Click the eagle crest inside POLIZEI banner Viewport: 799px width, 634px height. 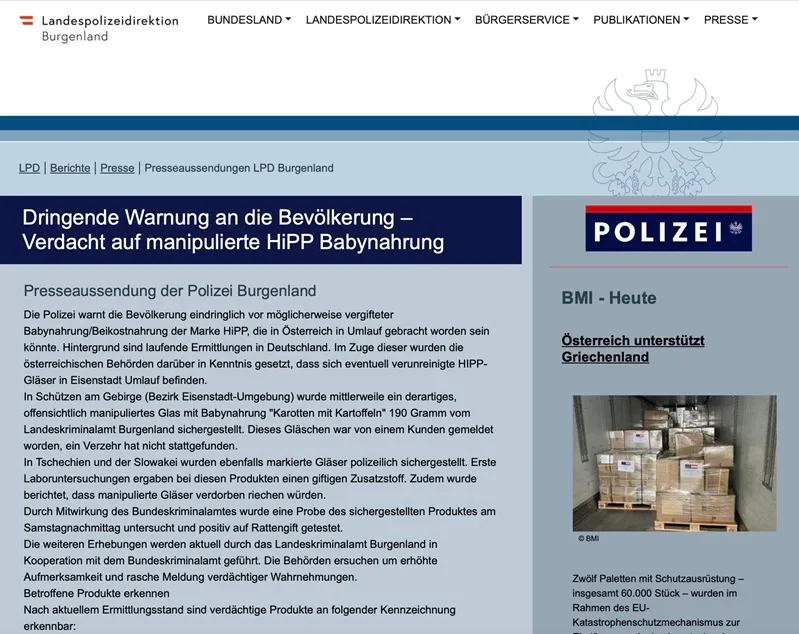click(x=738, y=230)
